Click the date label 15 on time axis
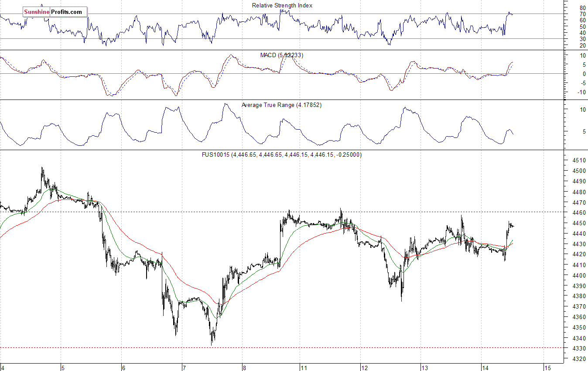This screenshot has height=371, width=588. pyautogui.click(x=548, y=368)
